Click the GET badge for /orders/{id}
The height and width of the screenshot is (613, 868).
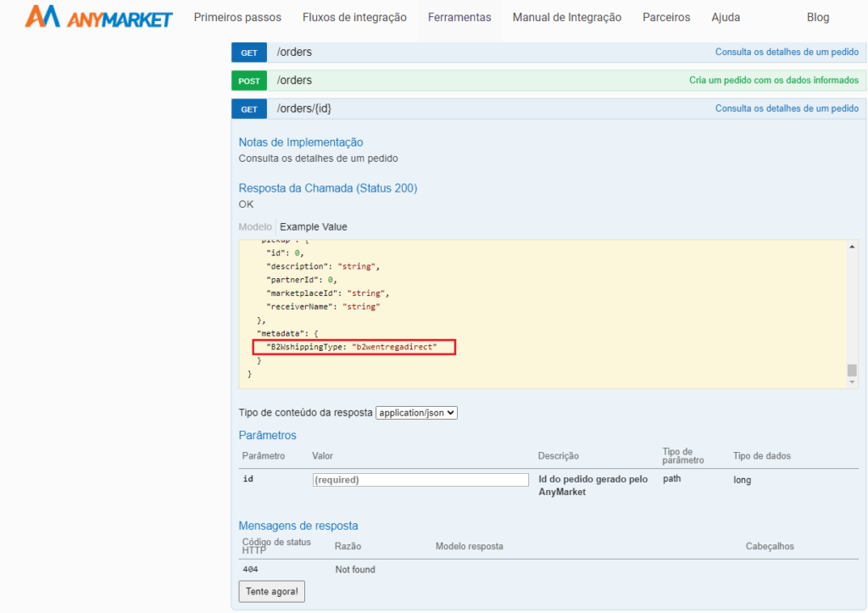pyautogui.click(x=249, y=109)
